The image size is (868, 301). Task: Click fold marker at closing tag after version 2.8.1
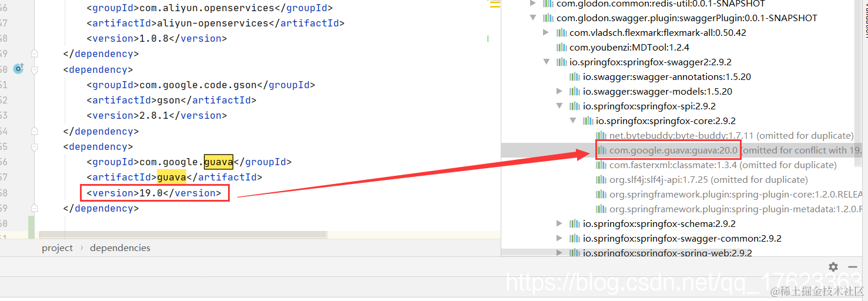click(34, 131)
